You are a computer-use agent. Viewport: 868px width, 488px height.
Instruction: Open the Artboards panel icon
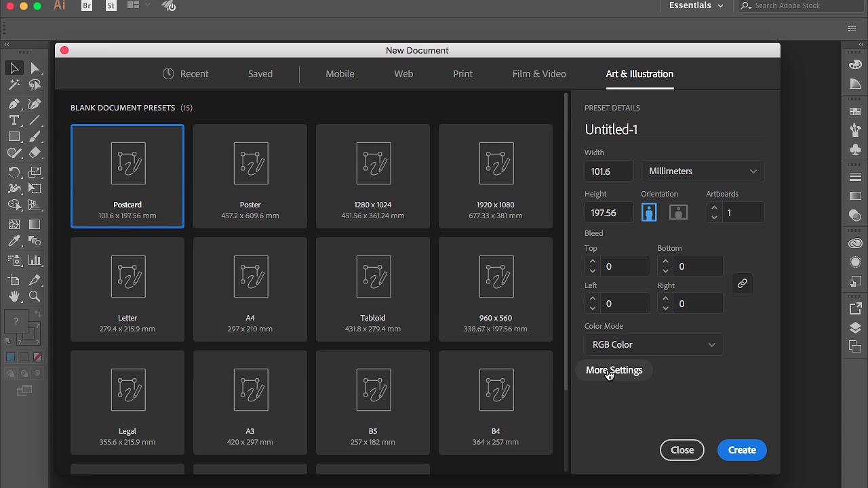tap(855, 347)
